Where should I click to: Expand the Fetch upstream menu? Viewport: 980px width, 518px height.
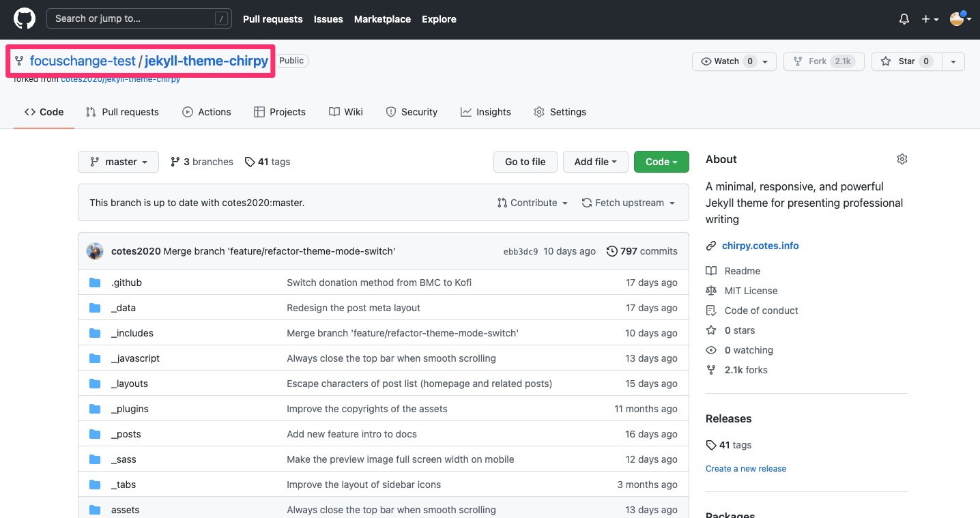628,203
